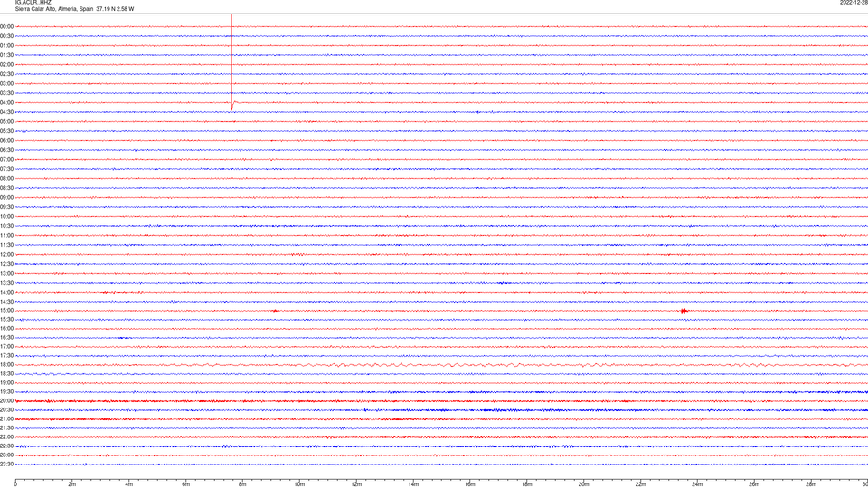
Task: Select the 18:00 row label
Action: 6,364
